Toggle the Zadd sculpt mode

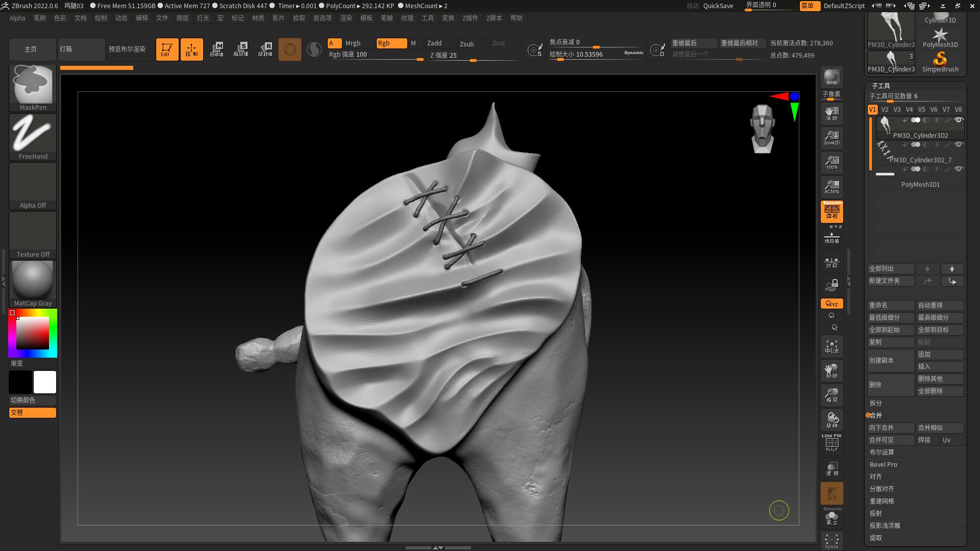(x=437, y=43)
